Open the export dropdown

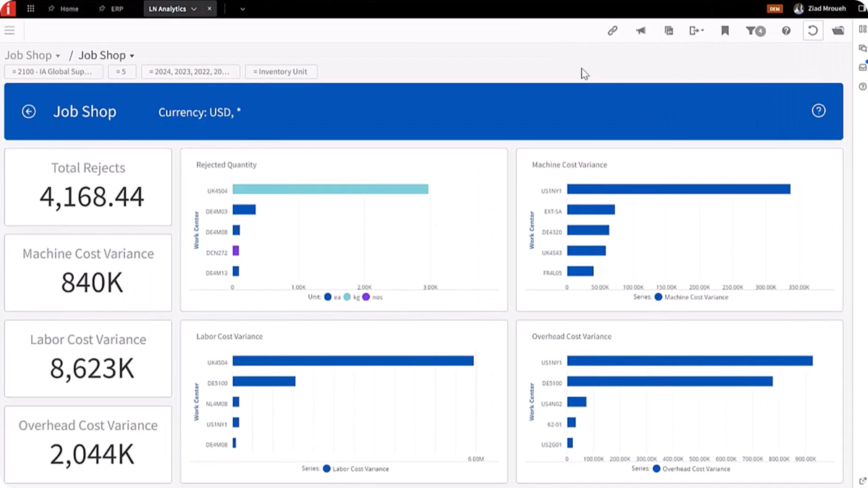(x=697, y=30)
